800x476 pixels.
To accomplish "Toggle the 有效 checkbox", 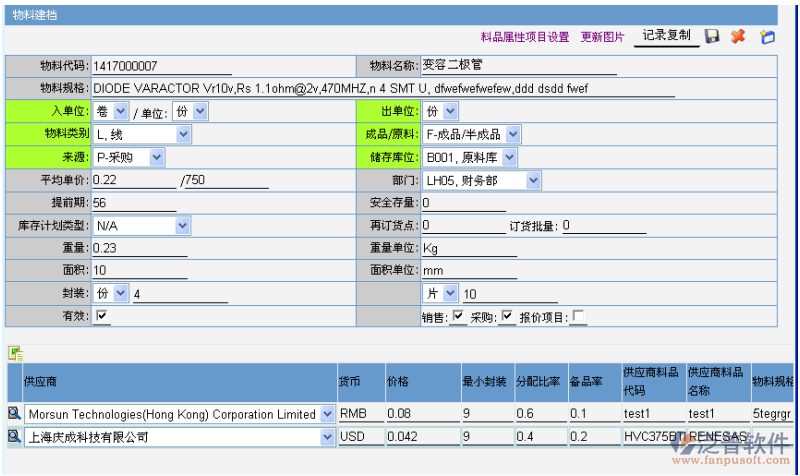I will tap(101, 316).
